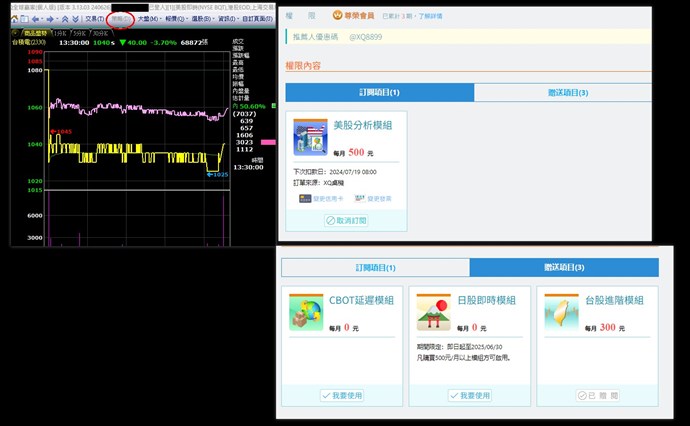
Task: Click the 取消訂閱 button
Action: click(346, 220)
